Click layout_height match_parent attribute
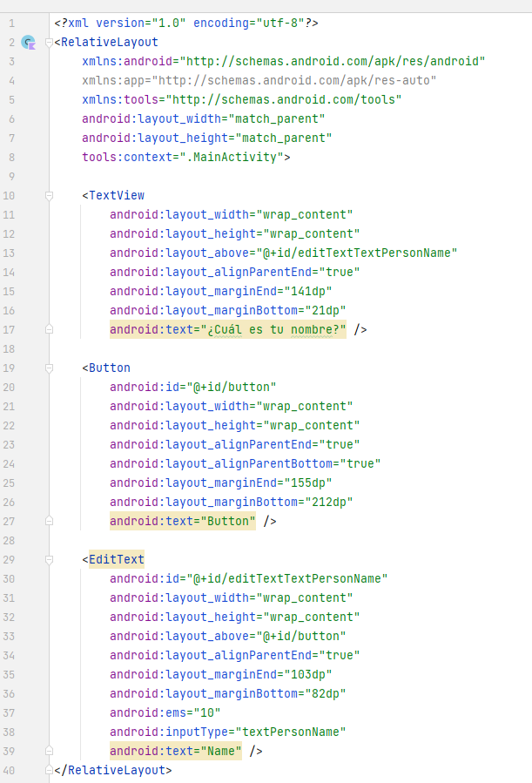This screenshot has height=783, width=532. [x=206, y=138]
